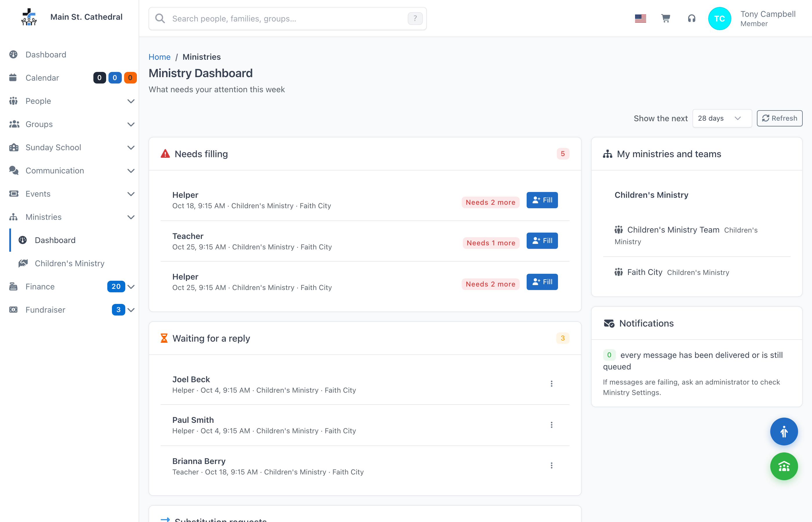Click the search people input field
Image resolution: width=812 pixels, height=522 pixels.
[x=287, y=19]
